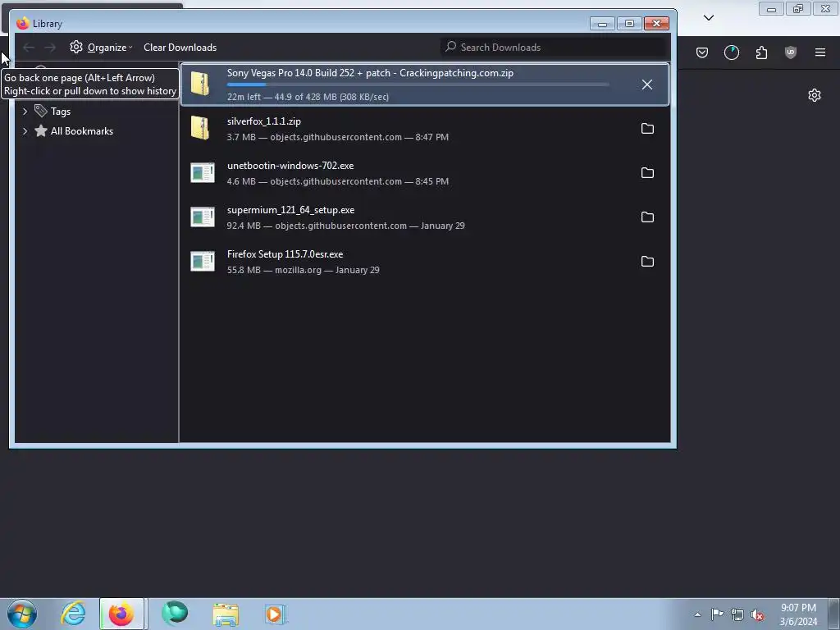Click the Sony Vegas download progress bar
840x630 pixels.
(418, 84)
